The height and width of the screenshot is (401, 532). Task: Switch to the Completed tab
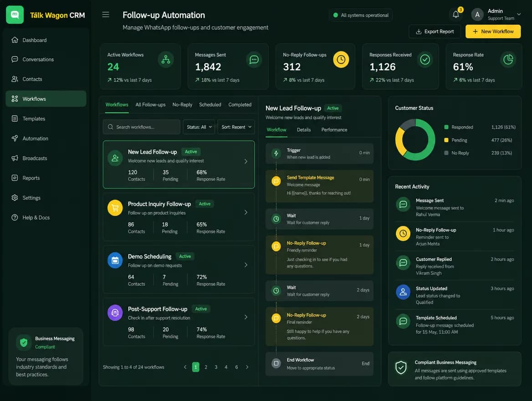click(x=240, y=105)
